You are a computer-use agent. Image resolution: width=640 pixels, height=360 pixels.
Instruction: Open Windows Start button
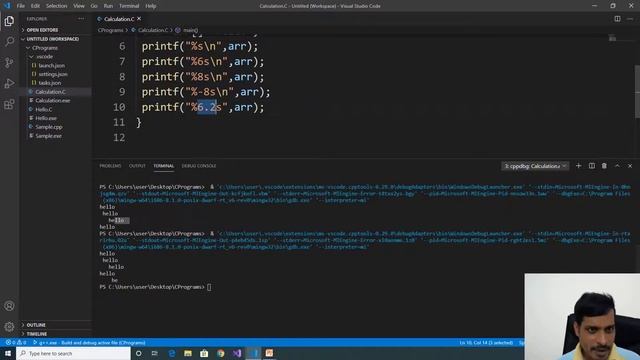pos(8,353)
